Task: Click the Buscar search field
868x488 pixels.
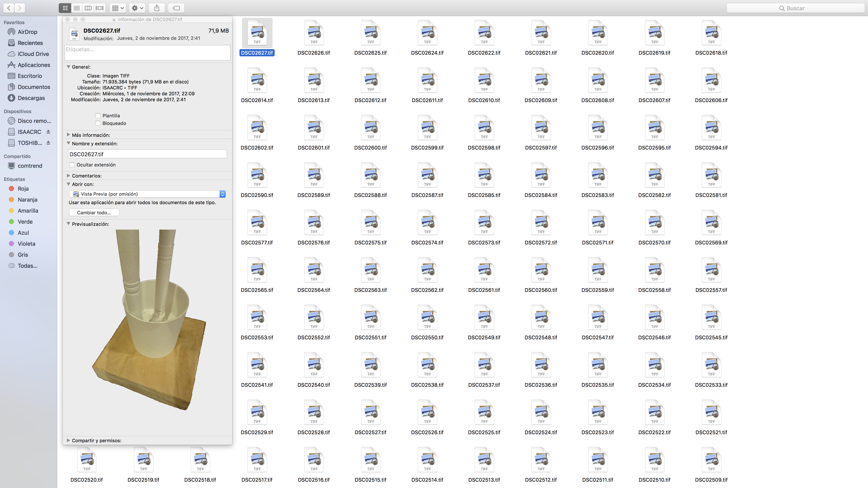Action: pyautogui.click(x=795, y=8)
